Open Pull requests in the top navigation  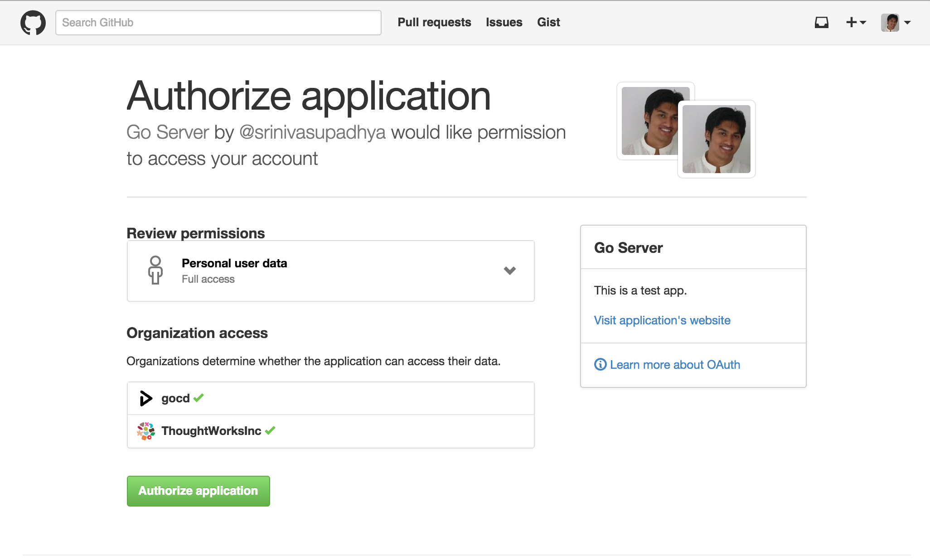(434, 22)
